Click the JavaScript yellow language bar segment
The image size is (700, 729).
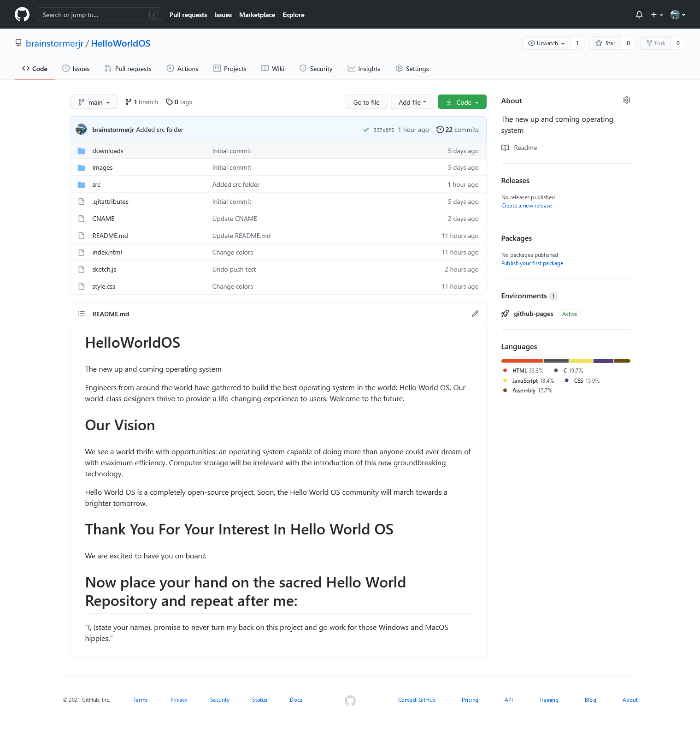coord(581,361)
